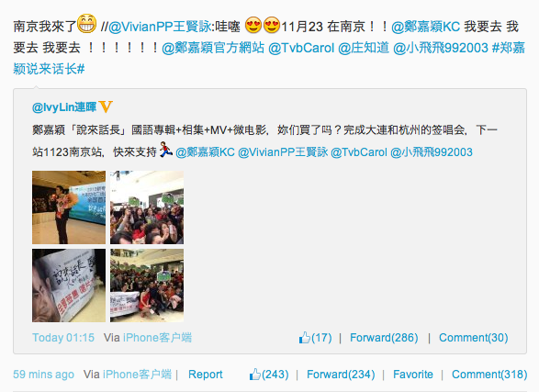This screenshot has width=539, height=392.
Task: Click the @TvbCarol mention in top post
Action: click(301, 48)
